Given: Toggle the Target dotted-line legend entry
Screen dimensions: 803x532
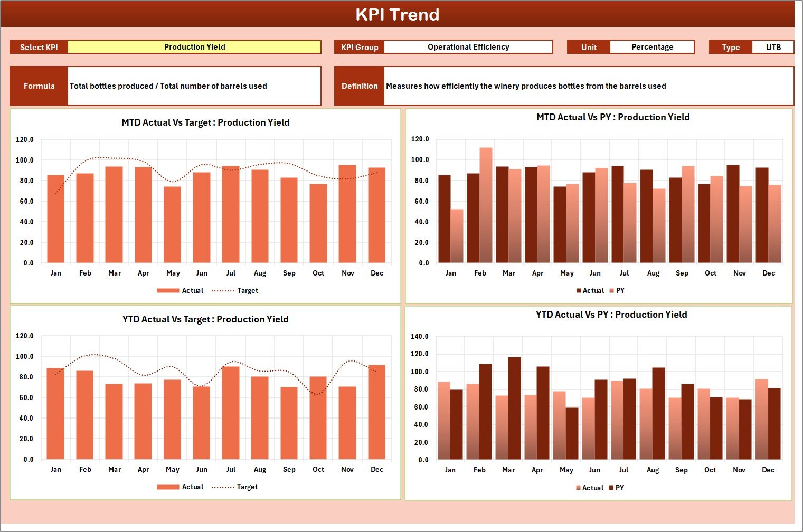Looking at the screenshot, I should [x=247, y=290].
